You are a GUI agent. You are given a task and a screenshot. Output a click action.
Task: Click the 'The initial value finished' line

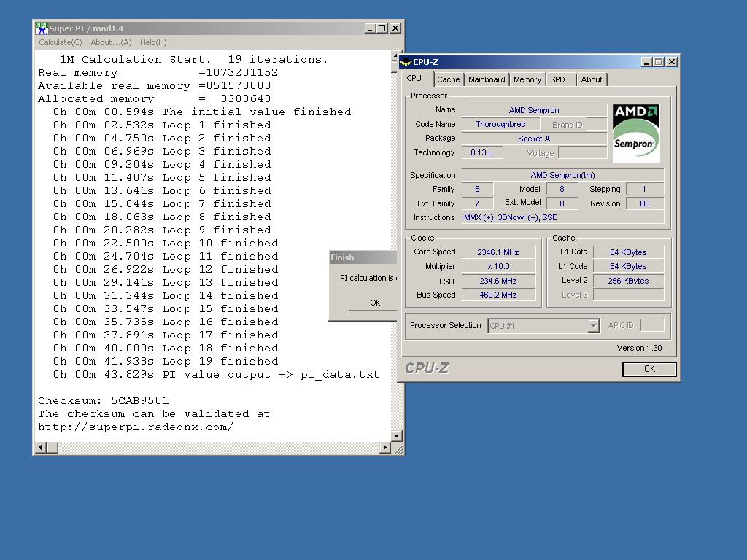(202, 112)
